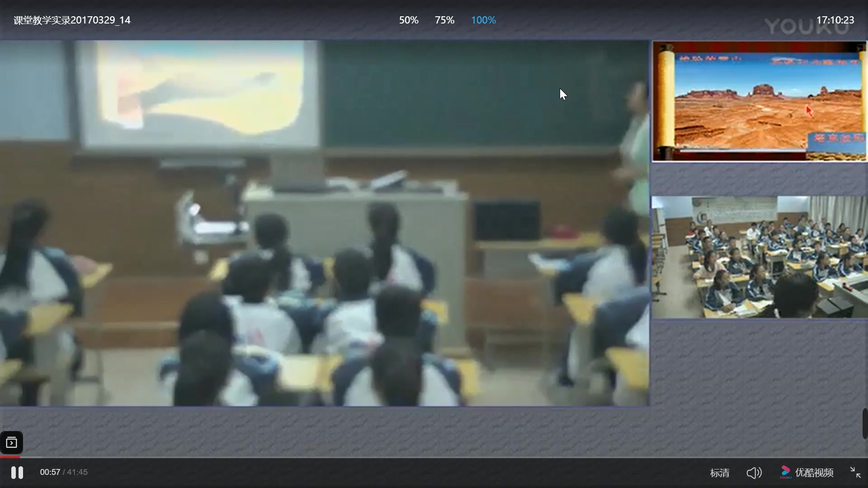Image resolution: width=868 pixels, height=488 pixels.
Task: Click the red played part of progress bar
Action: [9, 457]
